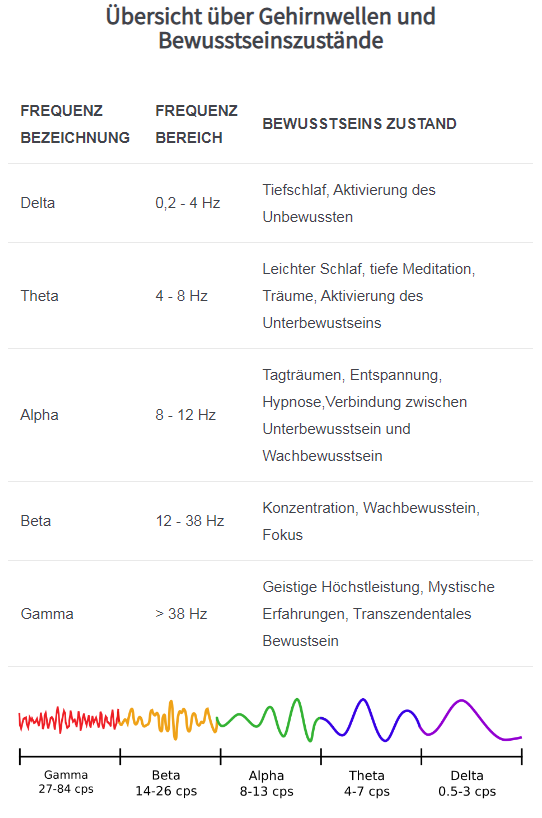Click the Delta row name cell
Screen dimensions: 542x818
(38, 203)
